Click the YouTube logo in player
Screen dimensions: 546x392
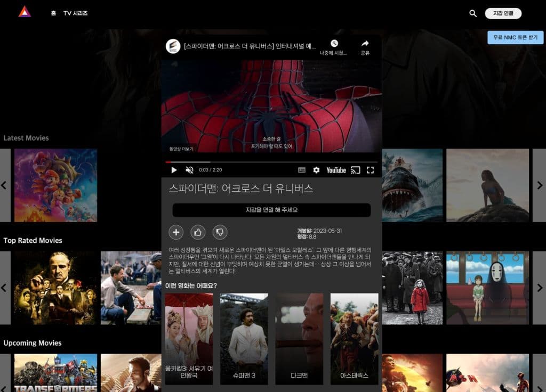click(336, 170)
